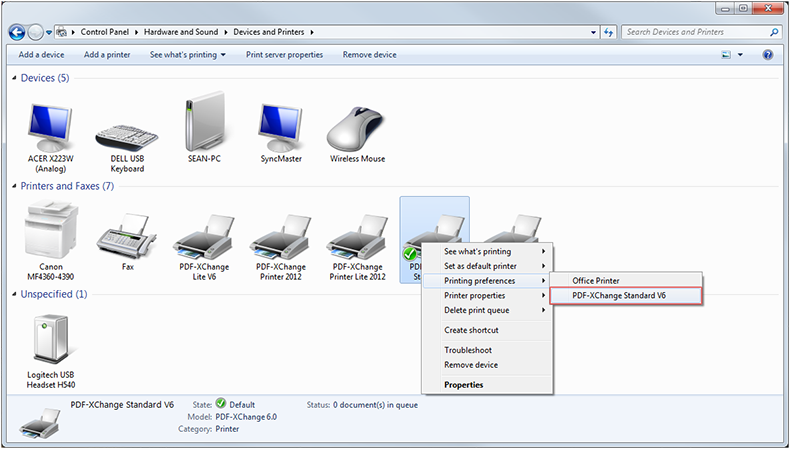Image resolution: width=790 pixels, height=449 pixels.
Task: Collapse the Devices (5) group
Action: 14,78
